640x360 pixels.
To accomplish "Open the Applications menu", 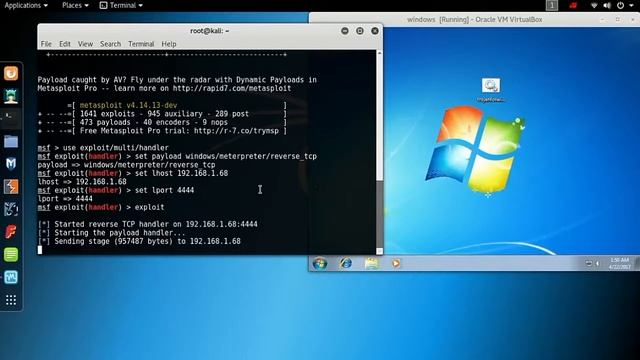I will coord(26,5).
